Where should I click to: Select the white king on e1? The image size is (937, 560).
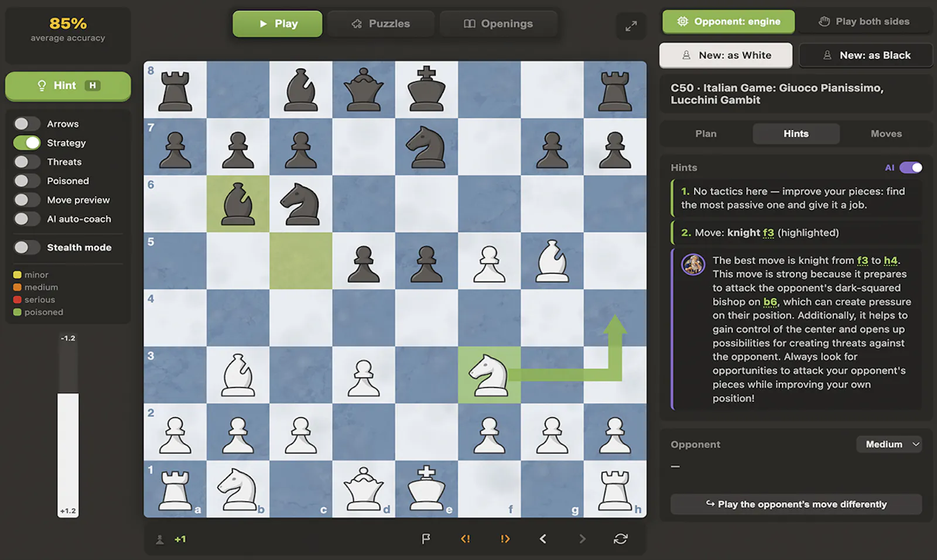click(426, 489)
